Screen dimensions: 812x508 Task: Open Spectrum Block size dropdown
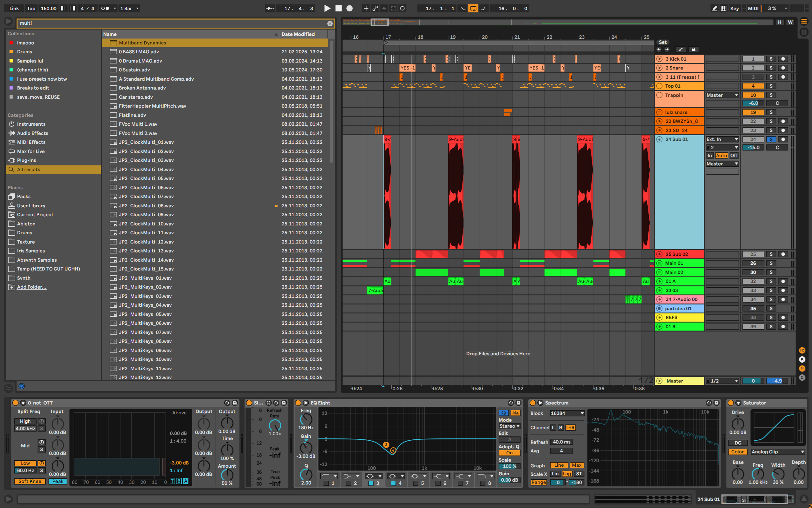[567, 413]
